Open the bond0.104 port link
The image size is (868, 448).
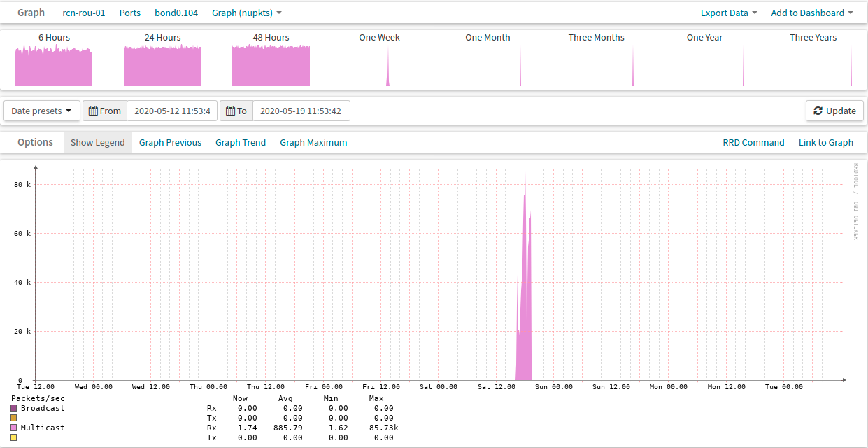coord(176,13)
